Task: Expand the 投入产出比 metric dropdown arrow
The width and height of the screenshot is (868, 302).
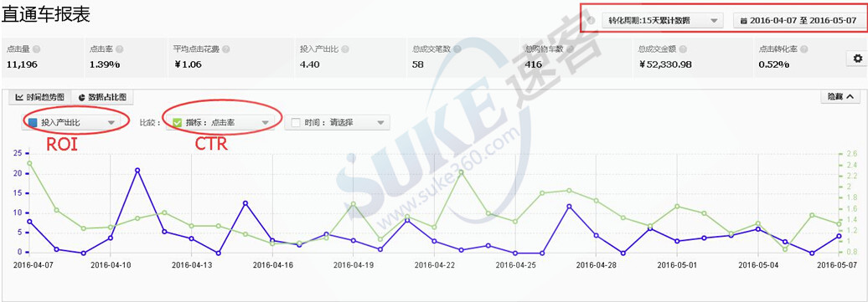Action: [x=111, y=123]
